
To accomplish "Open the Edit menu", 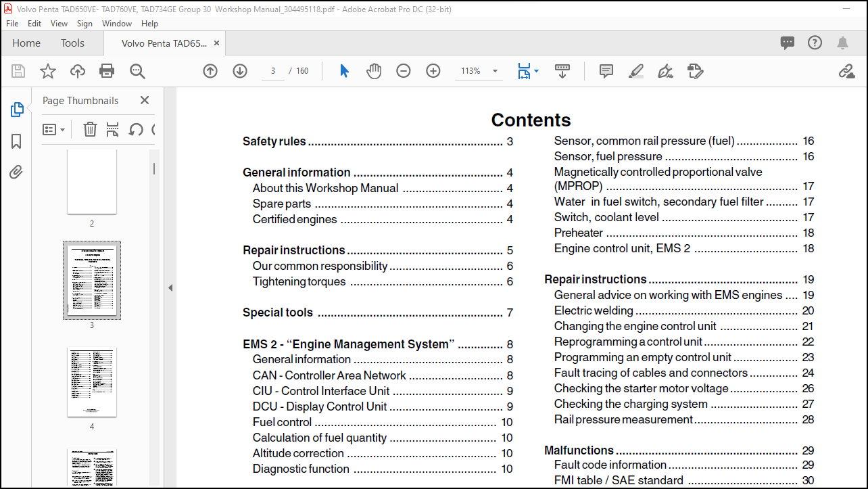I will tap(34, 23).
